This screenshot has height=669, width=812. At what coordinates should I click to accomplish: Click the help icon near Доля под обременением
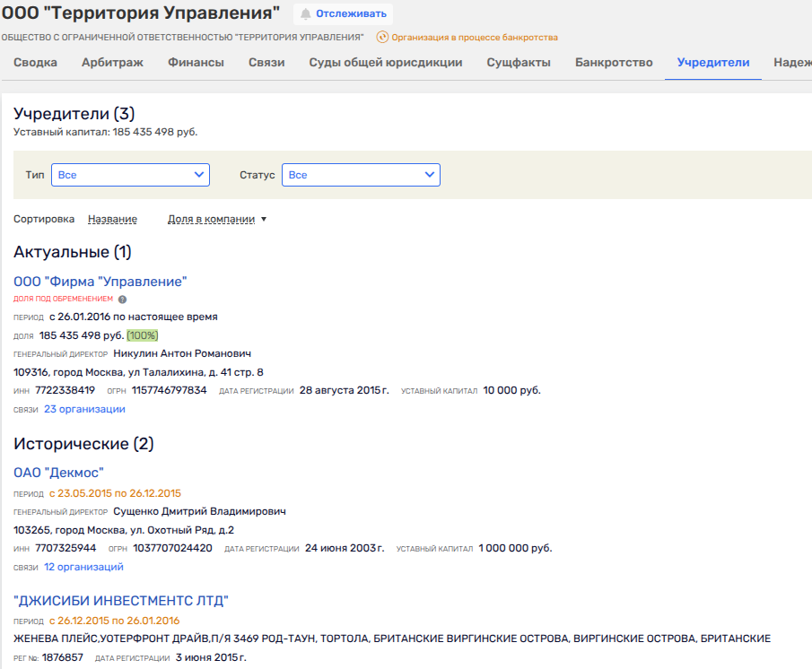click(x=123, y=300)
